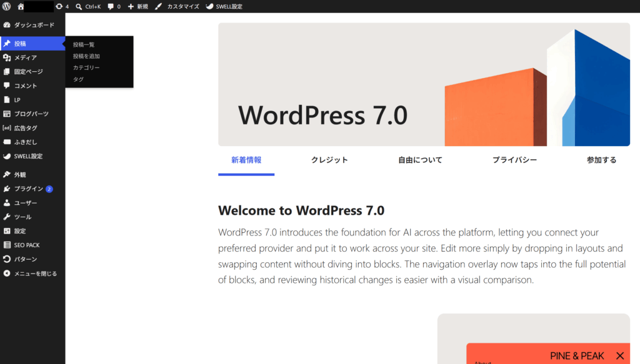Open ふきだし menu item
The image size is (640, 364).
tap(32, 142)
